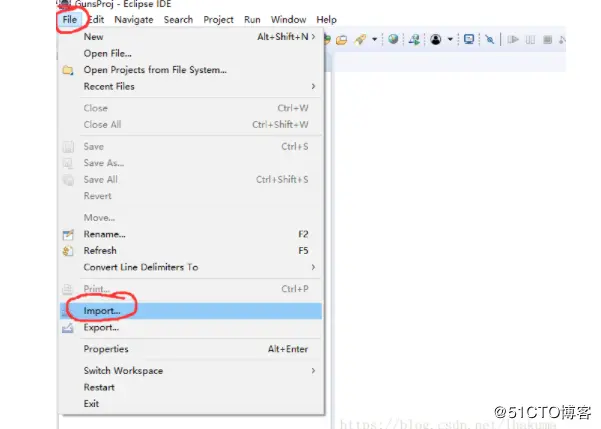Open the Navigate menu
601x429 pixels.
click(x=134, y=20)
